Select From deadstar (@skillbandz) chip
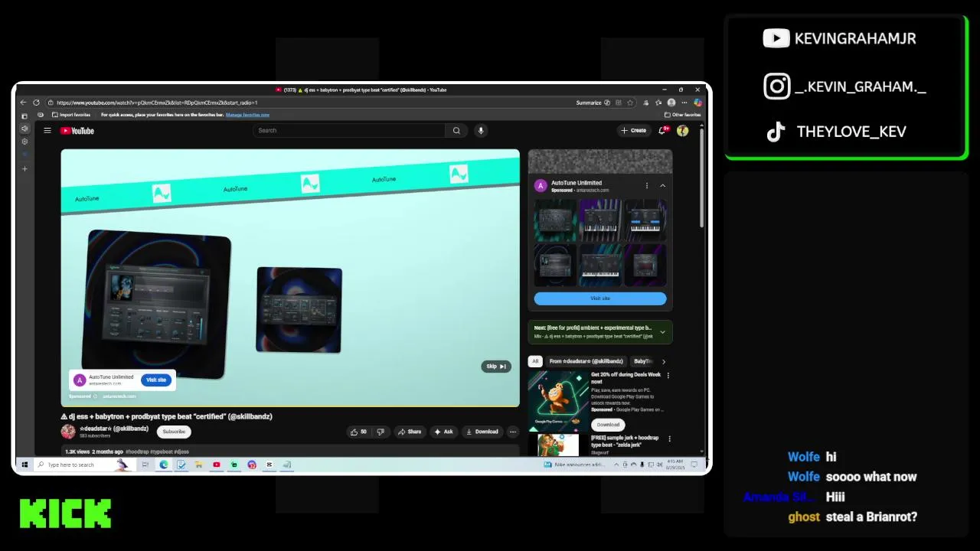The width and height of the screenshot is (980, 551). coord(586,361)
